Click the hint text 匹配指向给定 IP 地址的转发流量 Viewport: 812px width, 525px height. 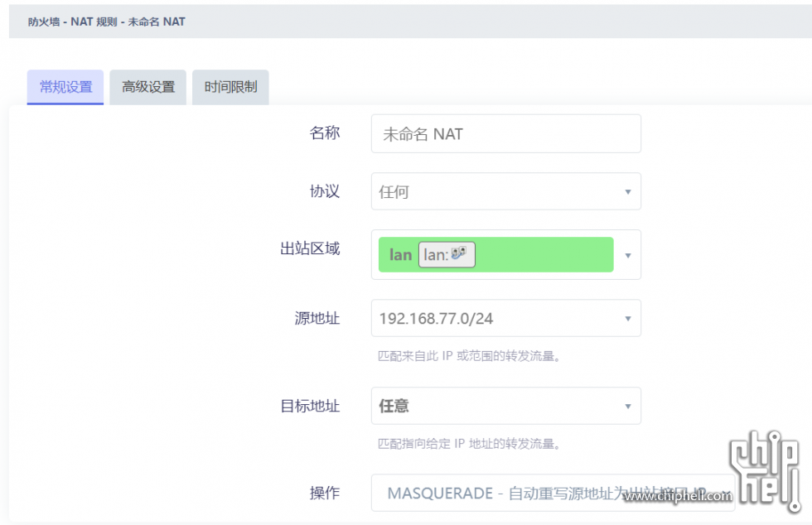point(469,444)
